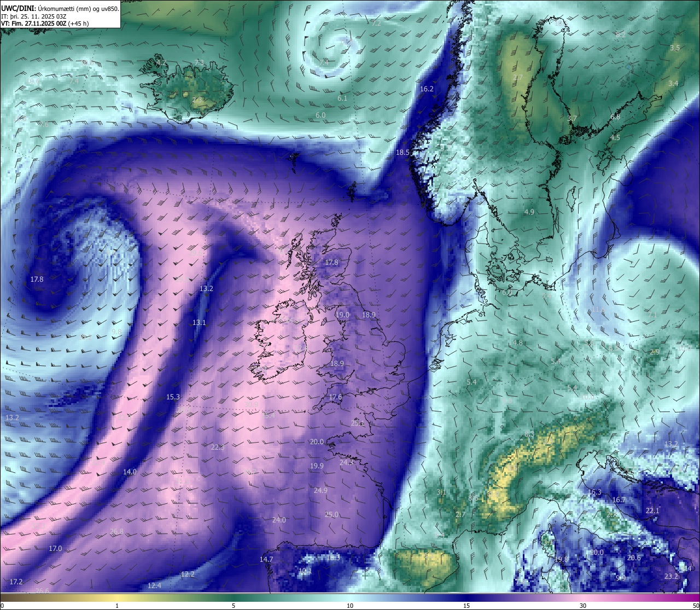Select the 23.2 value label

click(671, 576)
